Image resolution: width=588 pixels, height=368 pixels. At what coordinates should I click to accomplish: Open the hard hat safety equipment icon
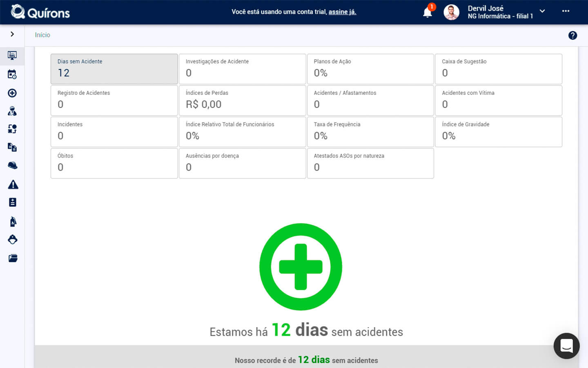click(x=13, y=166)
